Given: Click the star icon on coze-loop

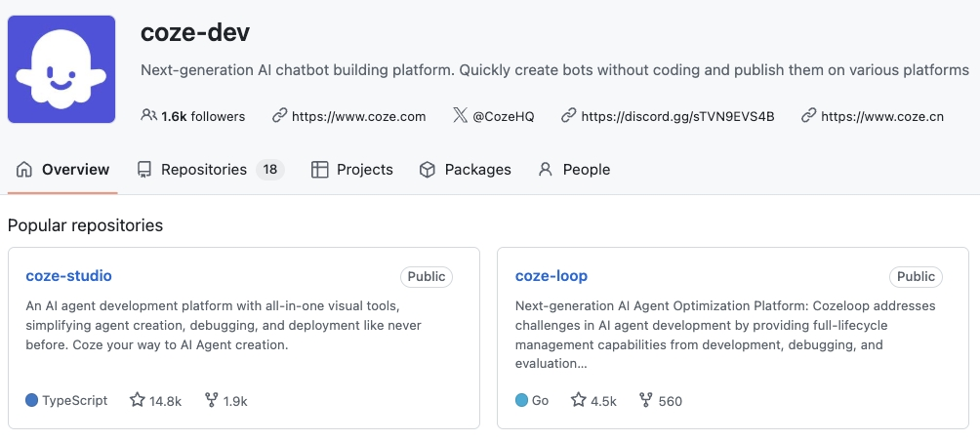Looking at the screenshot, I should (579, 400).
